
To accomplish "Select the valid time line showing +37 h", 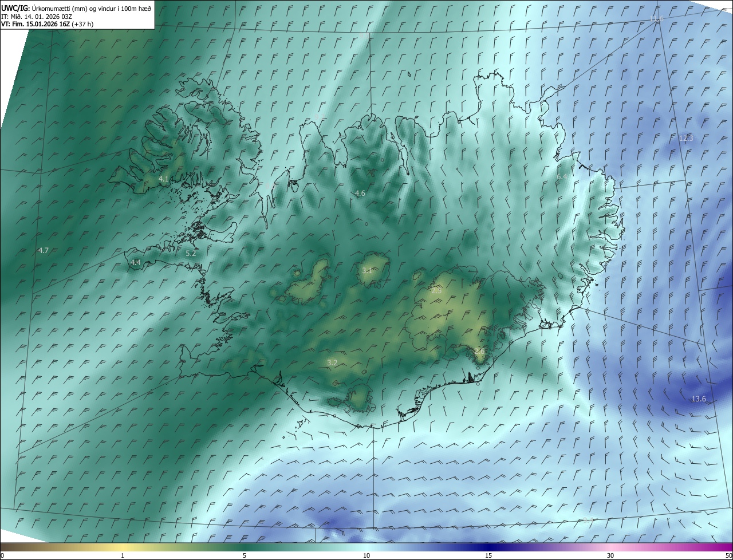I will [47, 24].
